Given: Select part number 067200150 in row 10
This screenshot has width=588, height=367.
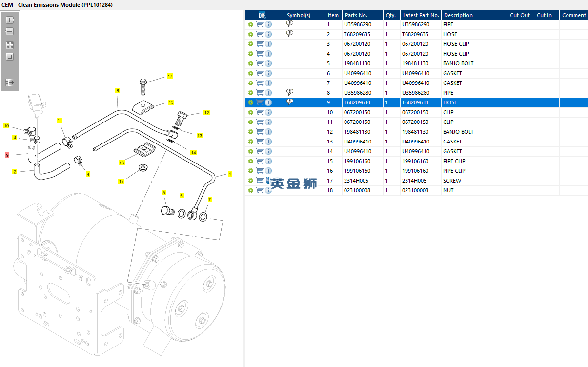Looking at the screenshot, I should [x=357, y=112].
